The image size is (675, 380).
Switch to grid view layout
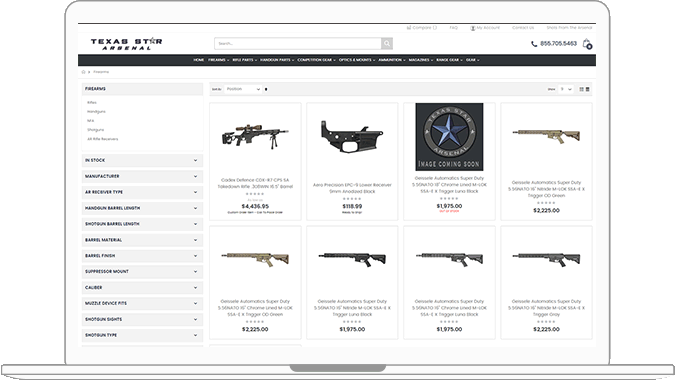point(581,89)
